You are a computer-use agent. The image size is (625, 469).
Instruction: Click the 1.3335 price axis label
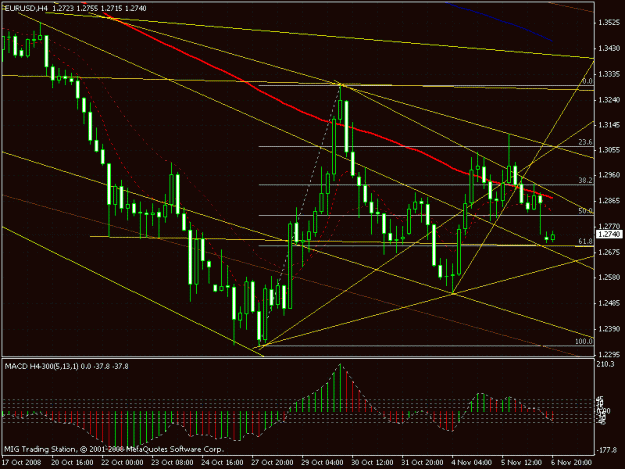point(609,74)
